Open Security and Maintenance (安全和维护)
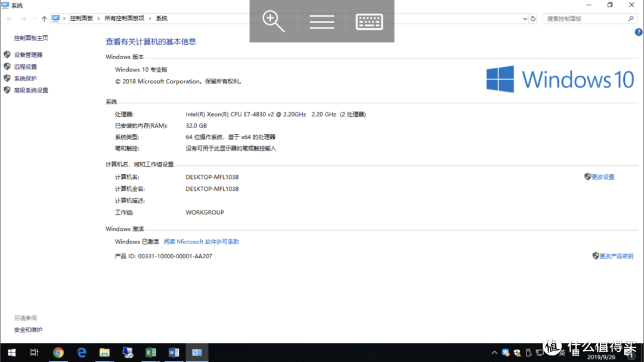 (28, 330)
